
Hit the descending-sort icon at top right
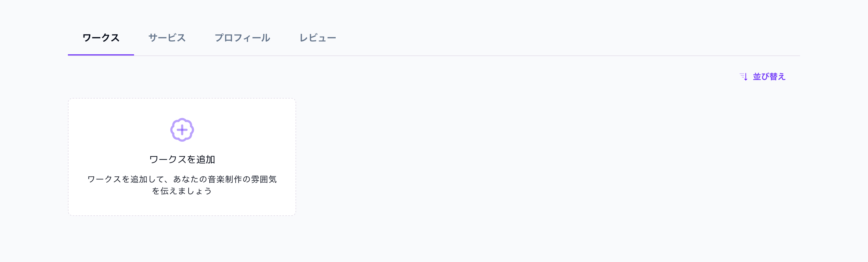coord(743,77)
